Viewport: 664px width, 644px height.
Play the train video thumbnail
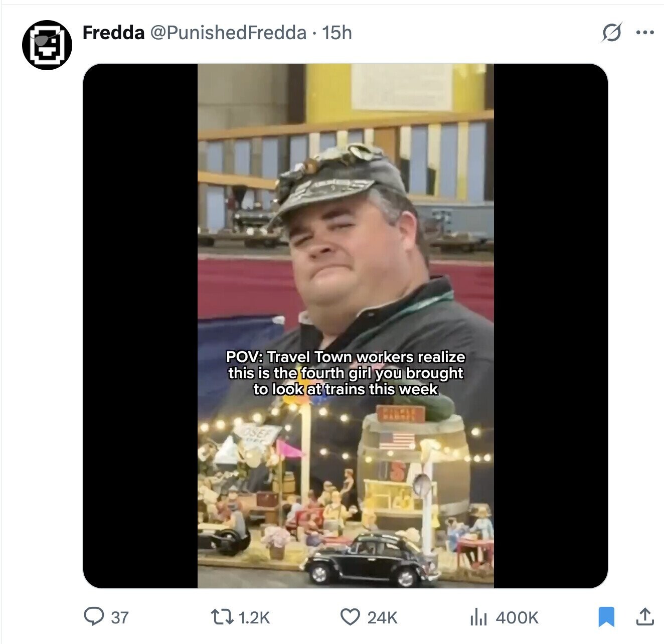[x=346, y=326]
